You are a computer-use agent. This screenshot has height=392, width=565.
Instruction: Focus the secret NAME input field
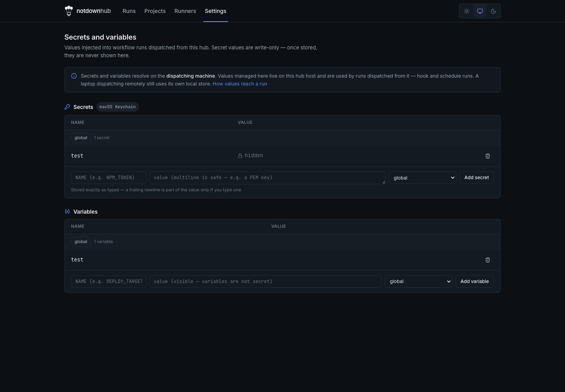click(x=109, y=178)
